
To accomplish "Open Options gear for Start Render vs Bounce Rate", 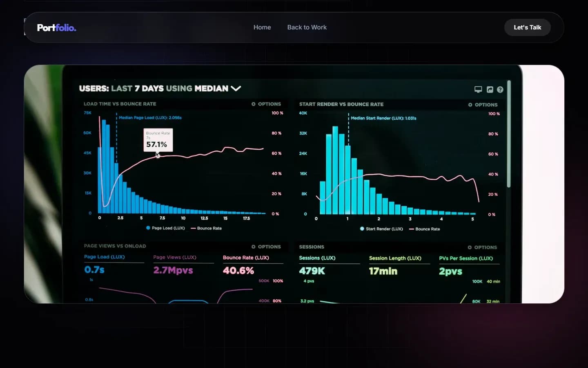I will [x=483, y=105].
